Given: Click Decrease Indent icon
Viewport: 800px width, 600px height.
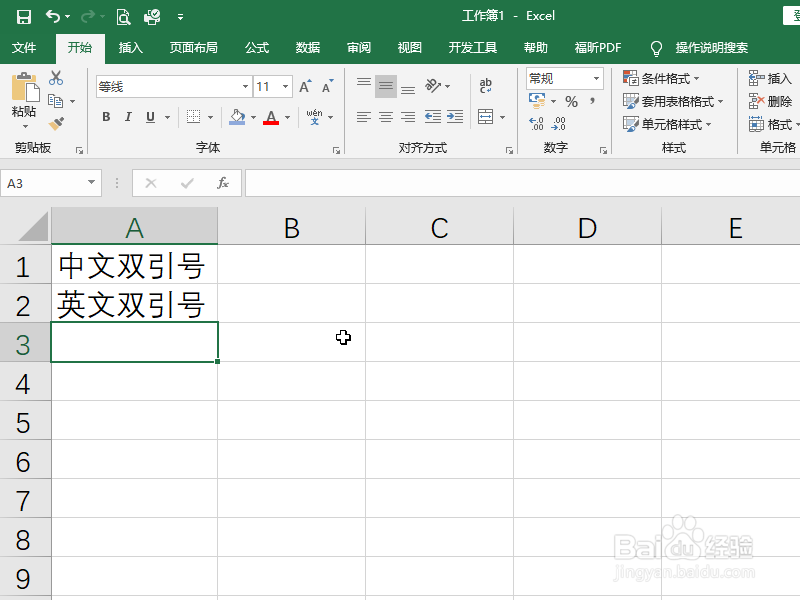Looking at the screenshot, I should (433, 117).
